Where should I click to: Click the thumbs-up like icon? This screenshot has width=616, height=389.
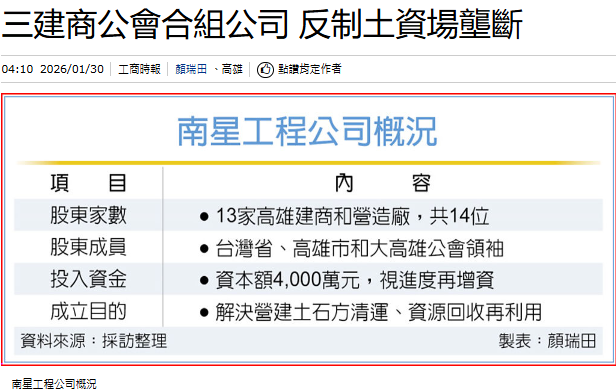(x=265, y=70)
